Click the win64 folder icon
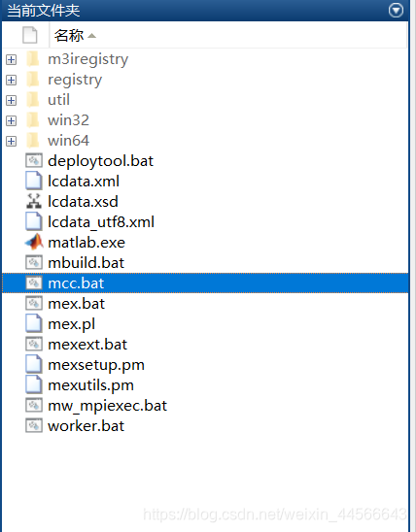This screenshot has height=532, width=416. point(33,141)
